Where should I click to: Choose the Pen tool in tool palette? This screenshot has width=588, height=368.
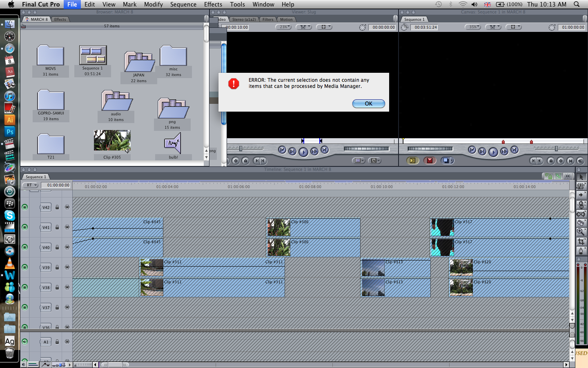tap(581, 251)
